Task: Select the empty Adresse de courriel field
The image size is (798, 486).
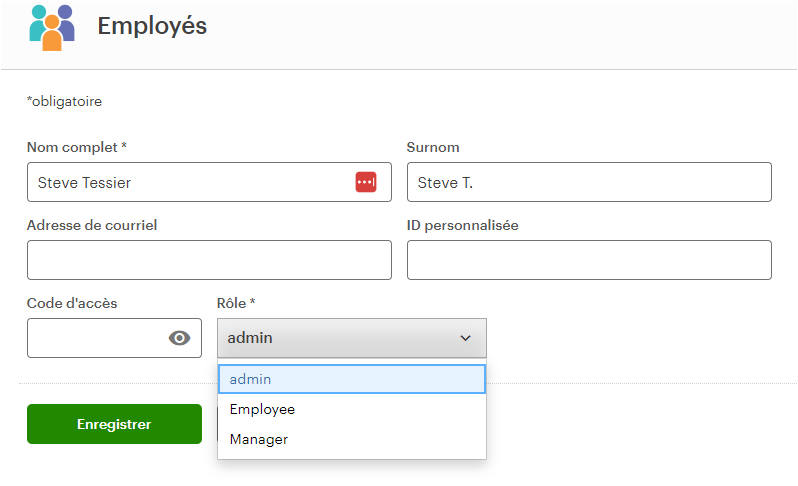Action: pyautogui.click(x=209, y=260)
